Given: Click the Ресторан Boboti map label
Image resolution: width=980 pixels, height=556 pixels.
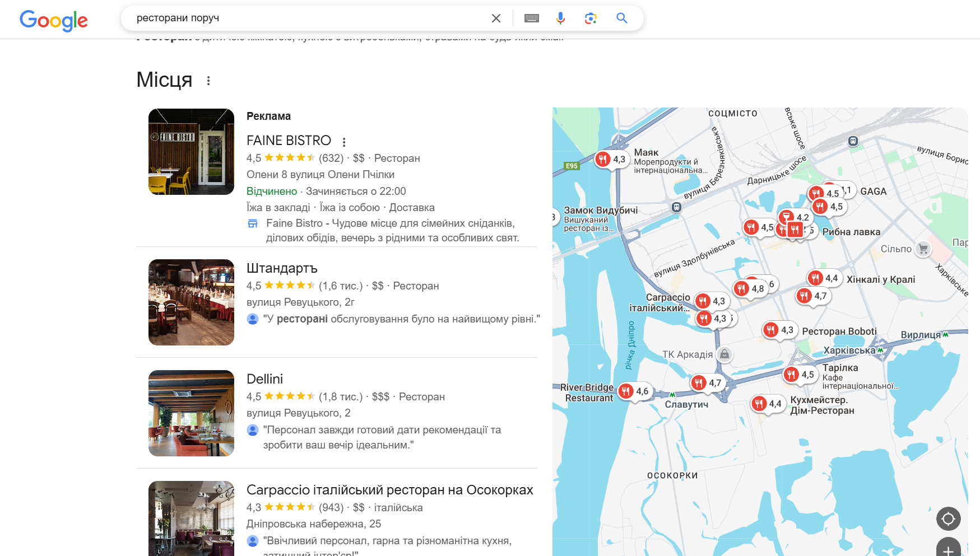Looking at the screenshot, I should (x=839, y=331).
